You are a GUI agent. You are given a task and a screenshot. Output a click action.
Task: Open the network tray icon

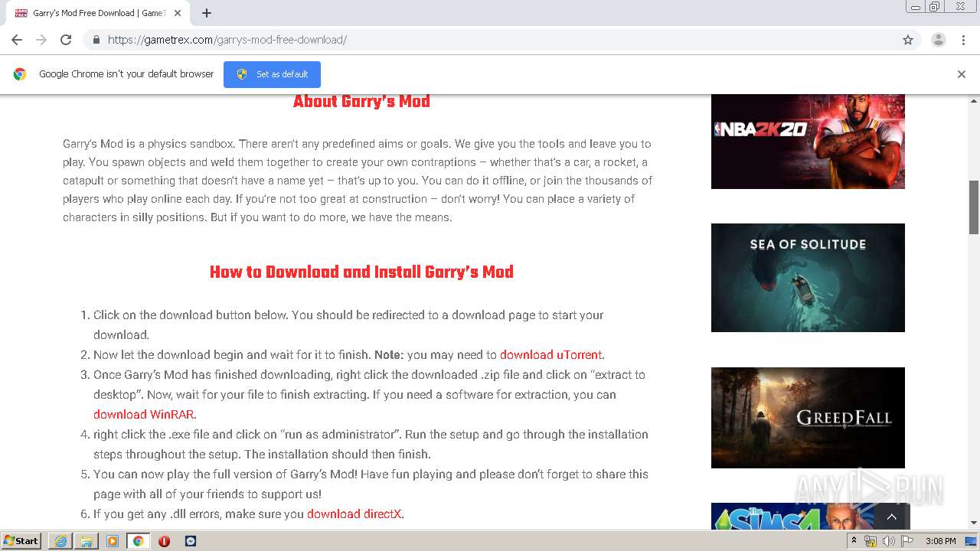pos(871,541)
